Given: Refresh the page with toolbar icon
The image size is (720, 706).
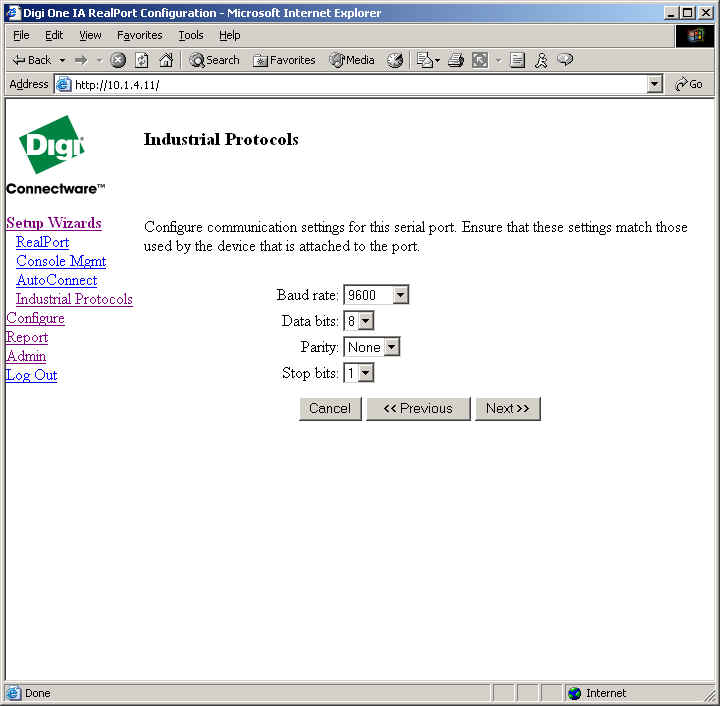Looking at the screenshot, I should [142, 60].
